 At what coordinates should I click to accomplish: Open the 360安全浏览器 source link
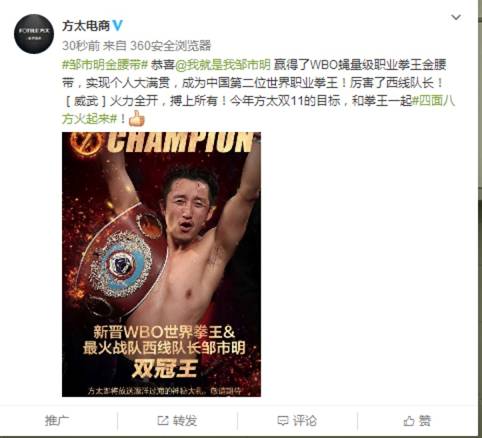(x=170, y=46)
